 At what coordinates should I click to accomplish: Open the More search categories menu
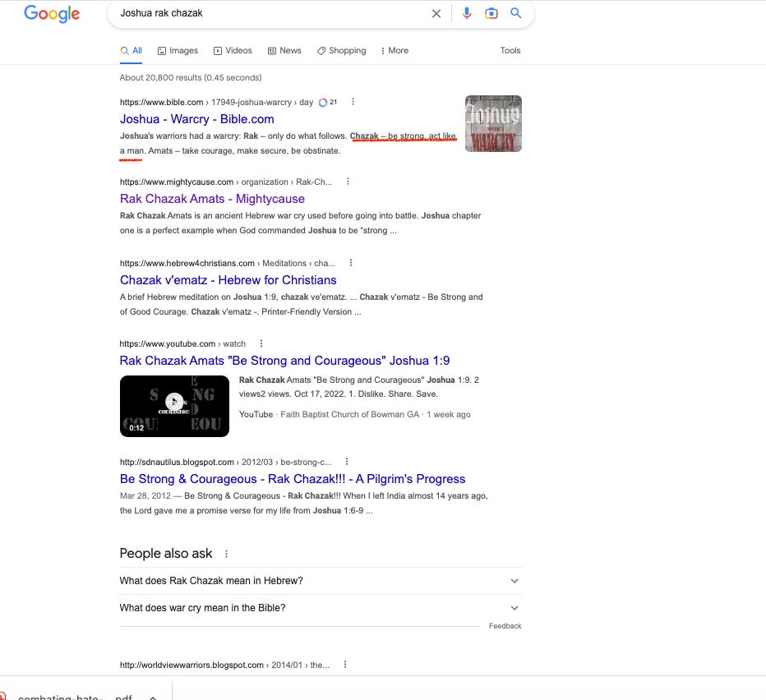tap(395, 50)
